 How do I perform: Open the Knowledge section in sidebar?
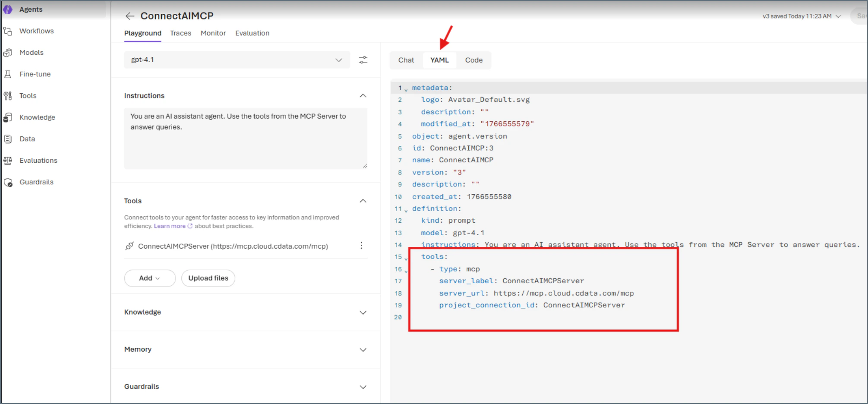[x=37, y=117]
